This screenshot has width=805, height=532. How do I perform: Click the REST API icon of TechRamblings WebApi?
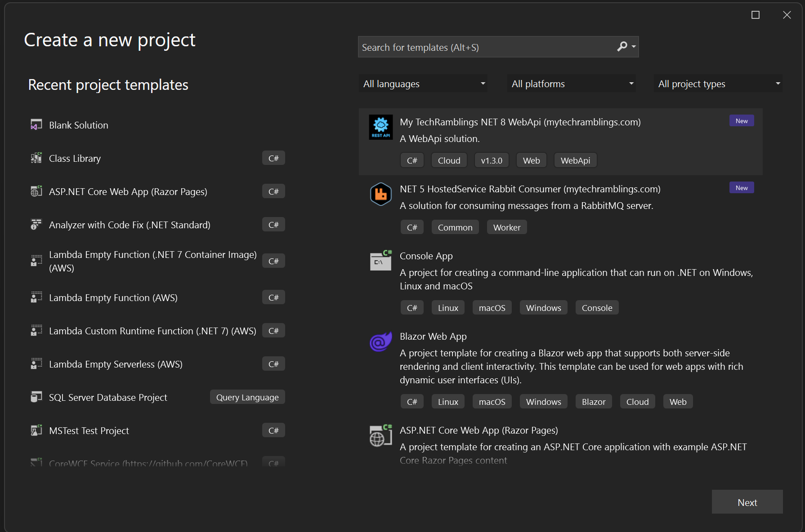point(381,127)
